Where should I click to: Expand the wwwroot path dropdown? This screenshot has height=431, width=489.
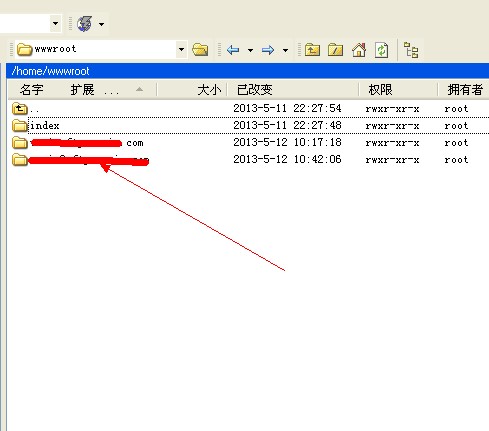click(x=181, y=49)
